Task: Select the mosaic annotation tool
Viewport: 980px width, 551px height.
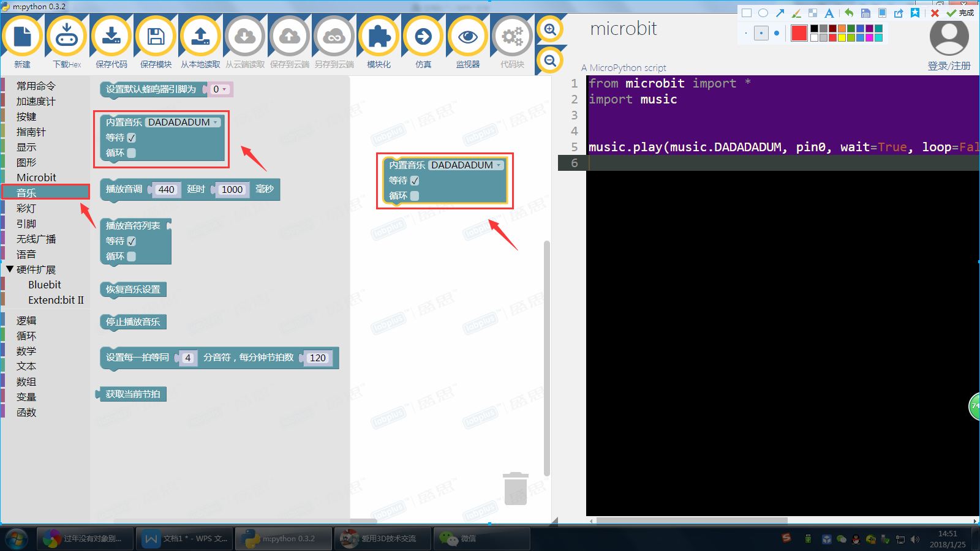Action: pyautogui.click(x=813, y=13)
